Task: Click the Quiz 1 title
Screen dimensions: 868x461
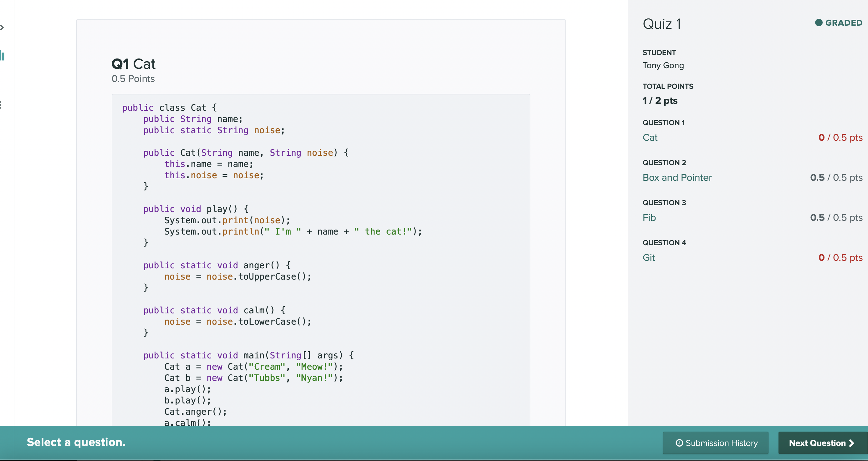Action: (x=661, y=24)
